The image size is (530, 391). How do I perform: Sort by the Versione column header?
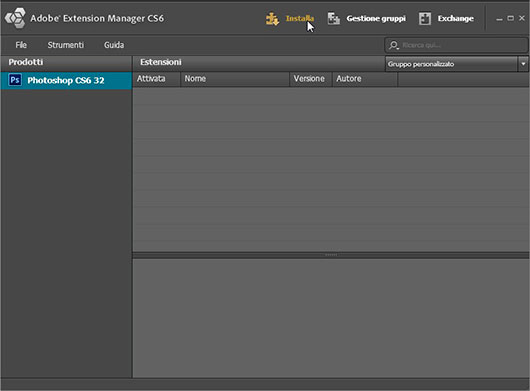[x=311, y=79]
